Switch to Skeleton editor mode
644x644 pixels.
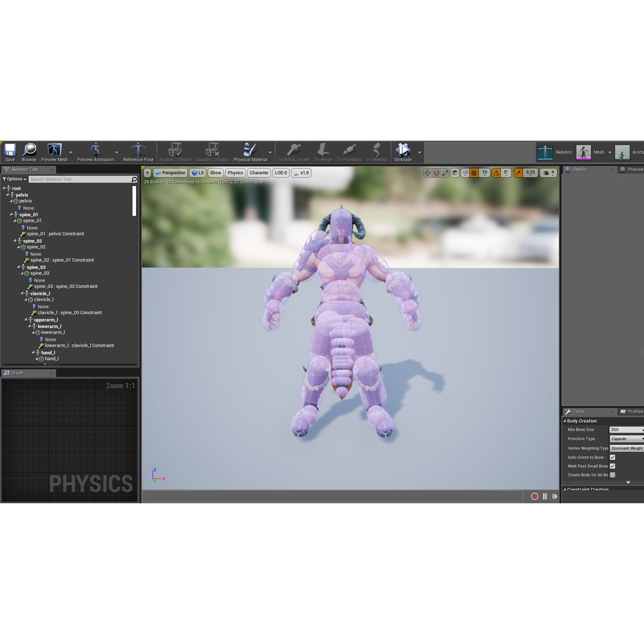555,153
